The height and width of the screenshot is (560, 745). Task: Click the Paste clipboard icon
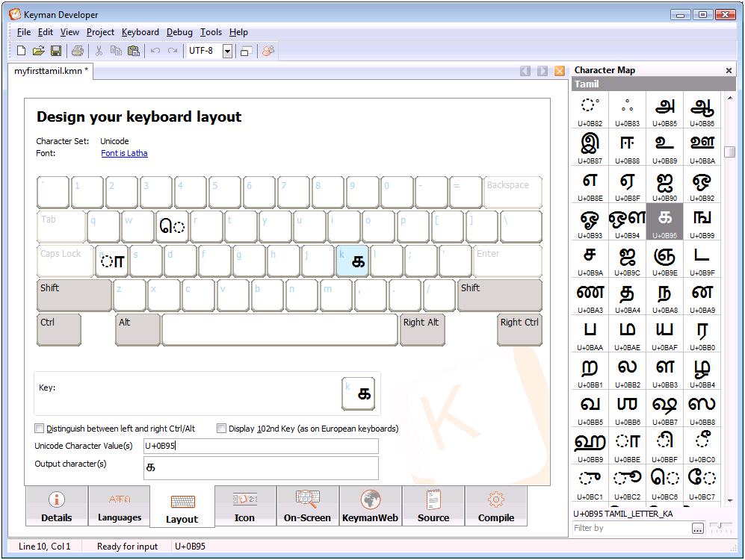click(x=134, y=51)
